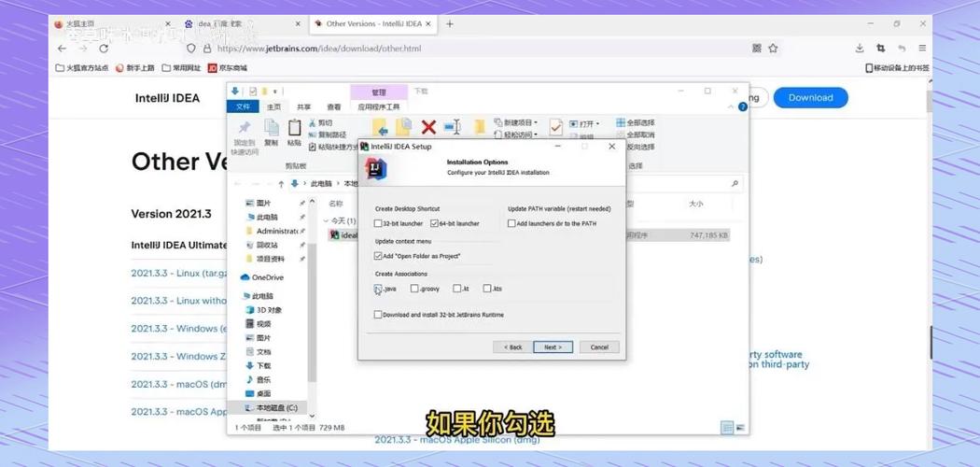Open the 轻松访问 dropdown in ribbon
Screen dimensions: 980x467
516,134
